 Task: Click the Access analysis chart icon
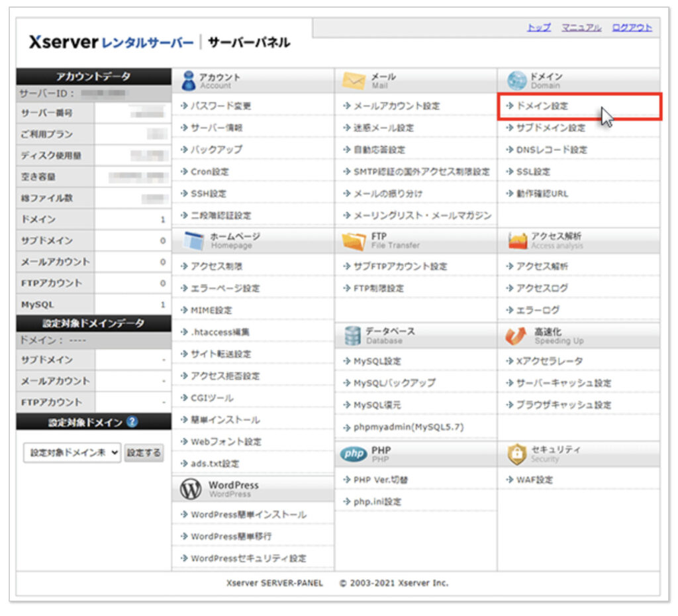tap(518, 241)
